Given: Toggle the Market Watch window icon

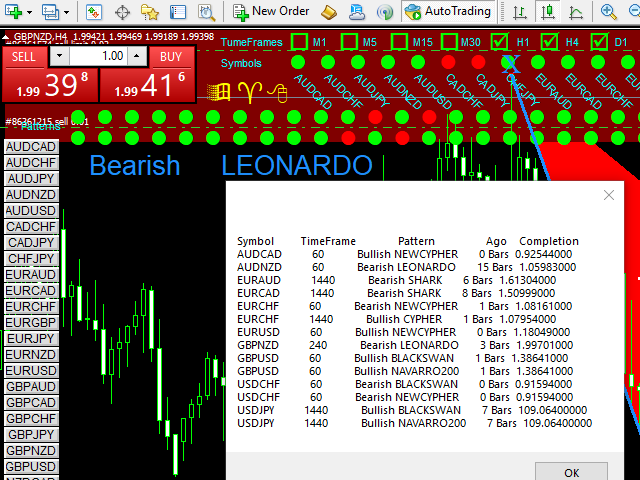Looking at the screenshot, I should 93,12.
